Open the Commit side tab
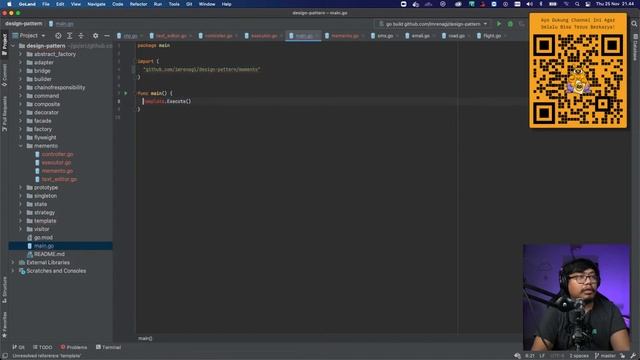Screen dimensions: 640x360 click(x=4, y=75)
